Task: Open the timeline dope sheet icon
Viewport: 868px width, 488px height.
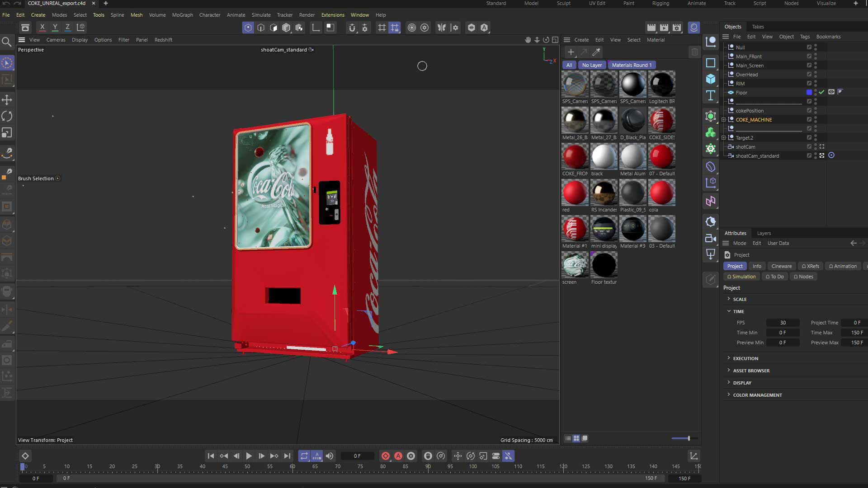Action: click(x=693, y=456)
